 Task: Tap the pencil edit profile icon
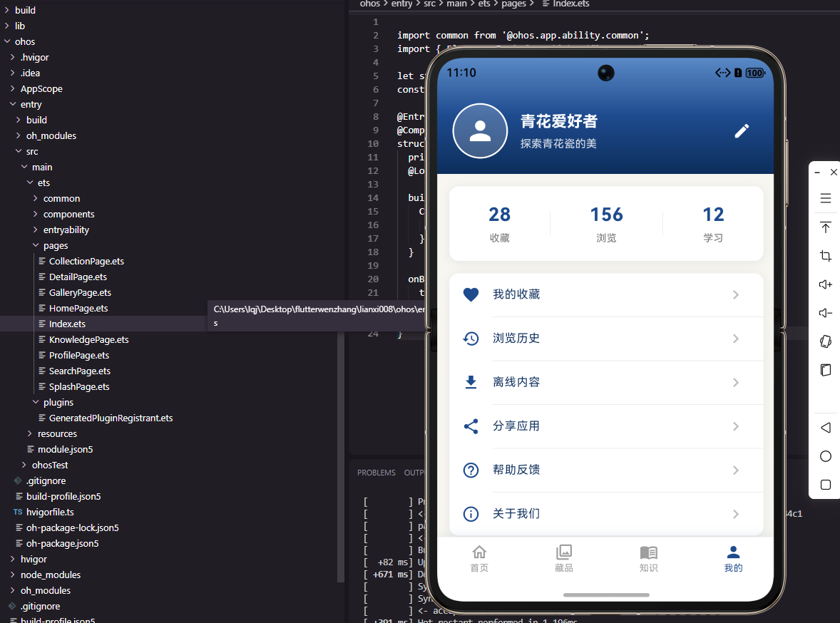(742, 130)
